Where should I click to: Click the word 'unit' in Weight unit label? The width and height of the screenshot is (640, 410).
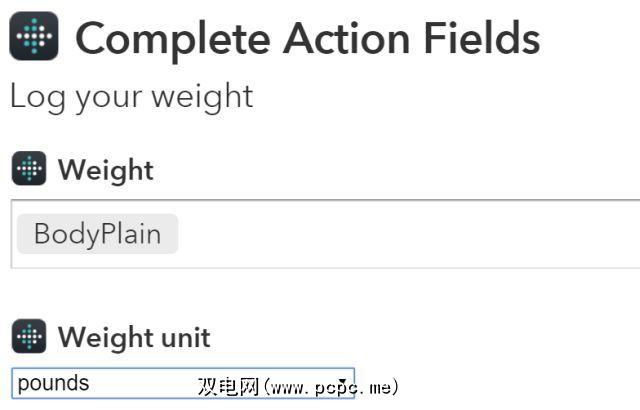pos(183,337)
